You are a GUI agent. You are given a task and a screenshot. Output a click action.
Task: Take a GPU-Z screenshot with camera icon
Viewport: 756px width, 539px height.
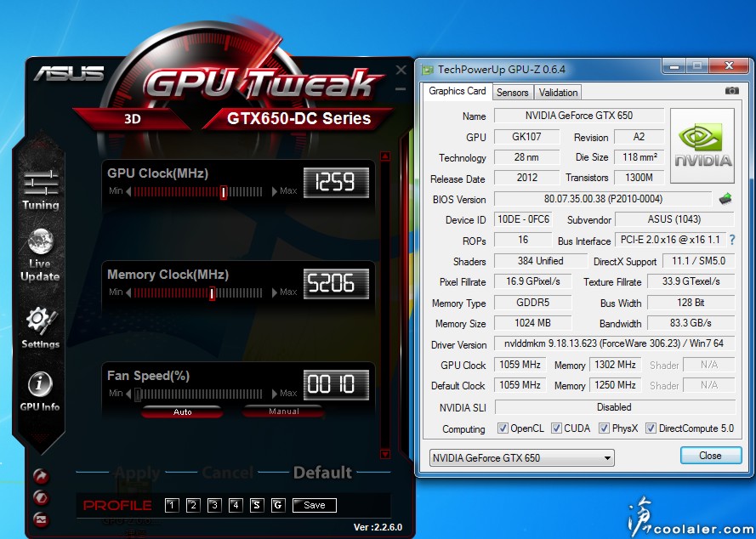pos(731,91)
